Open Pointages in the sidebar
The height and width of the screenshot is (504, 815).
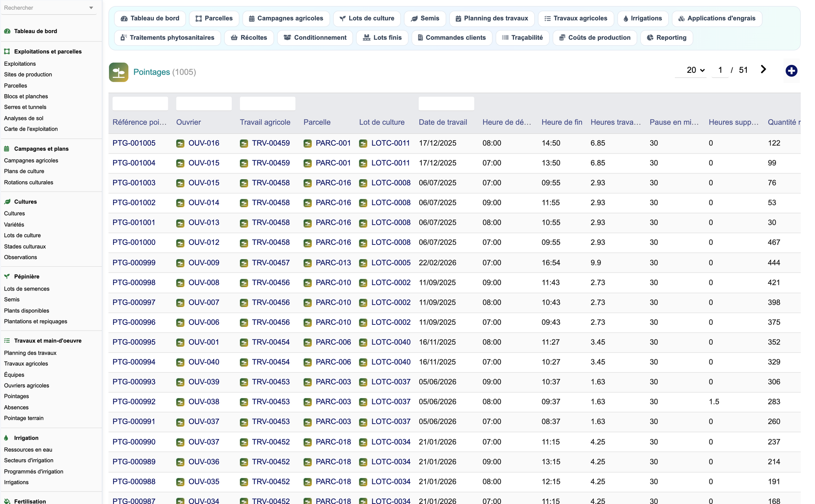click(16, 396)
